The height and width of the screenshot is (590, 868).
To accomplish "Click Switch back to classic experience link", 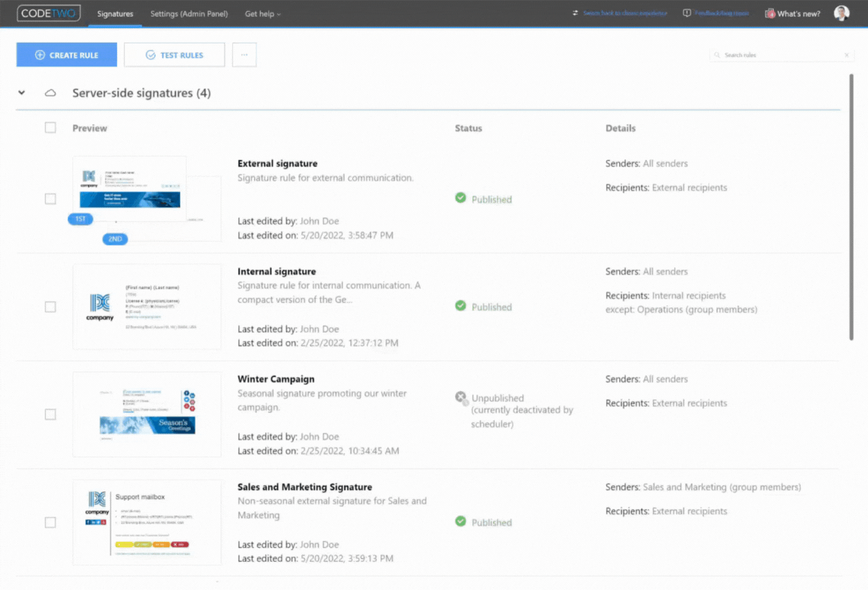I will (625, 13).
